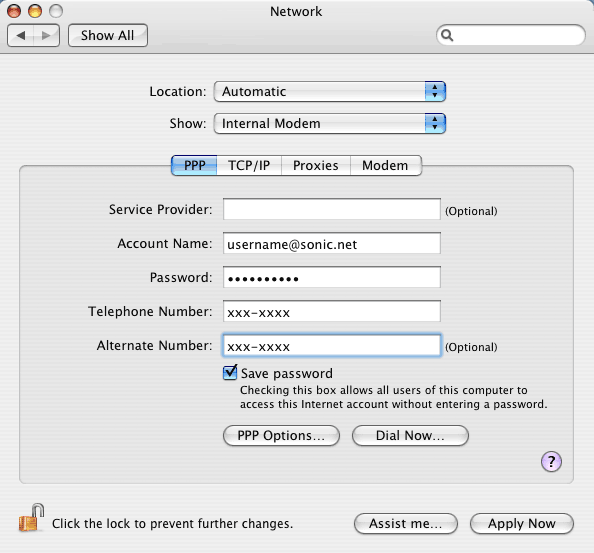Viewport: 594px width, 553px height.
Task: Switch to the PPP tab
Action: point(194,166)
